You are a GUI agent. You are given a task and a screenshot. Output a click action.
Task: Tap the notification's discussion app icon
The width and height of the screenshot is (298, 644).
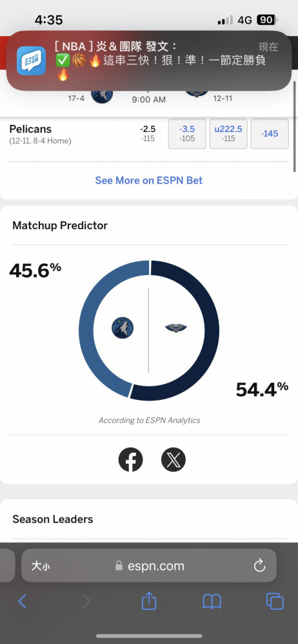(31, 61)
